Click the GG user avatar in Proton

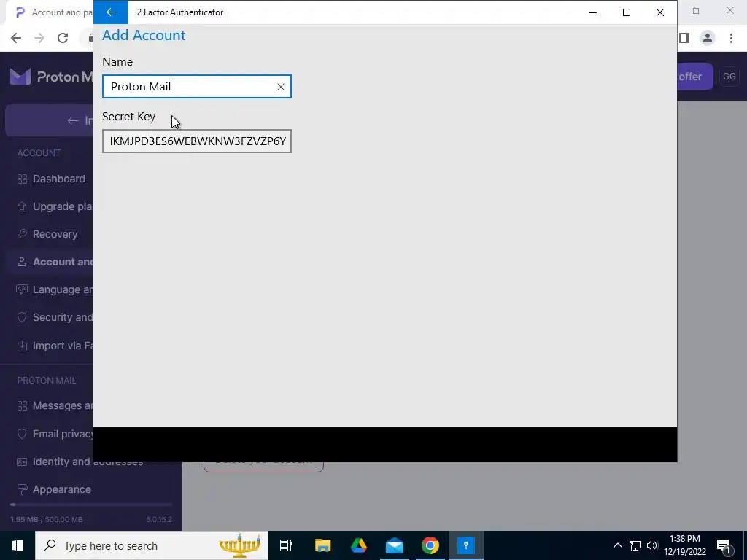729,77
